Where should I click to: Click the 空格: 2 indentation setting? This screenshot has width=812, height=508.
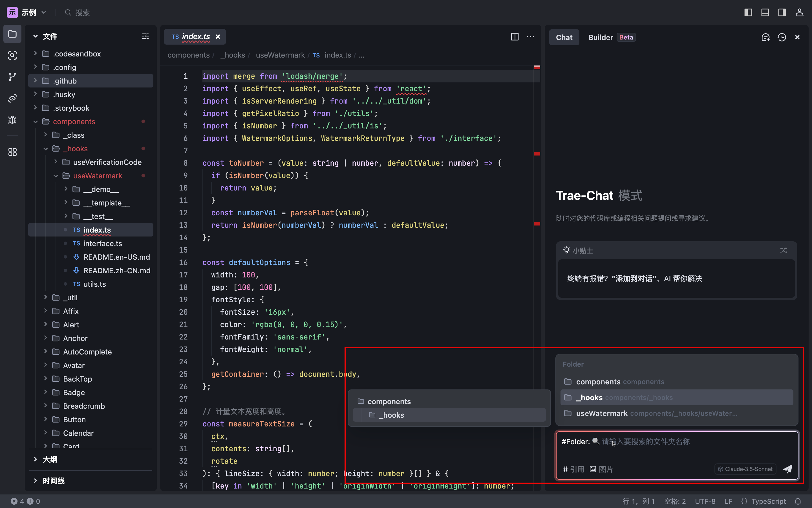(675, 501)
